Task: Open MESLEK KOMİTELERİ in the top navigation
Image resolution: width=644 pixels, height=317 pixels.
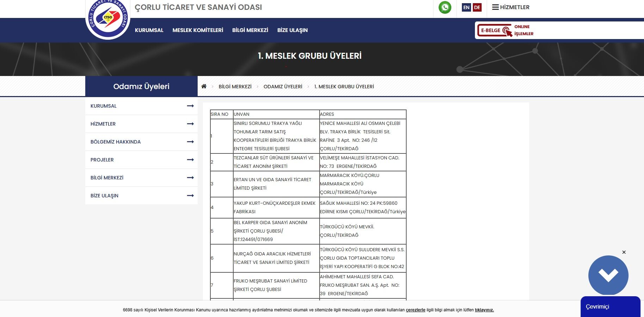Action: click(198, 30)
